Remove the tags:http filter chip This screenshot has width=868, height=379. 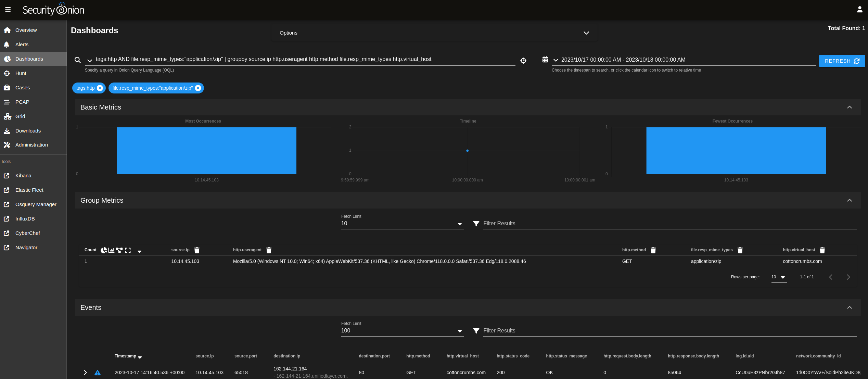click(x=100, y=88)
